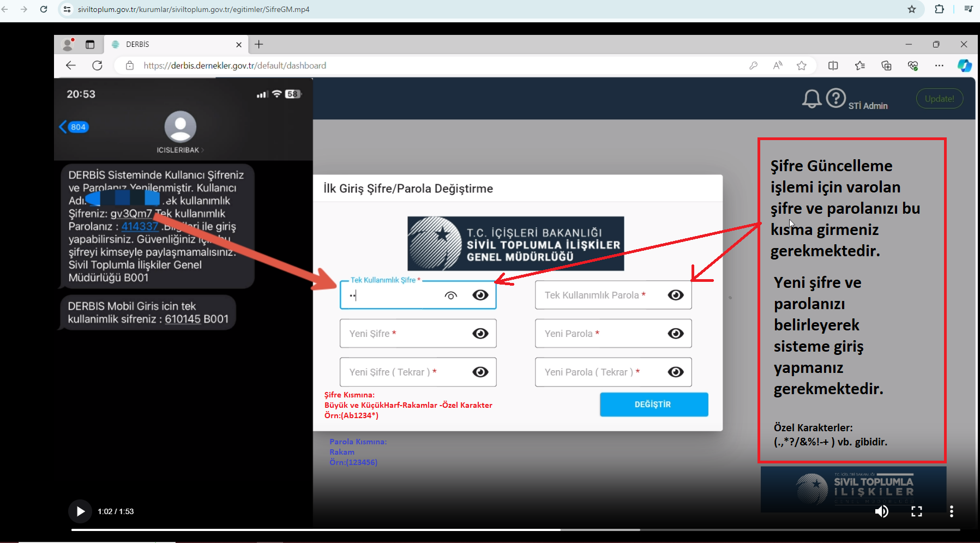Tap the 610145 code link in SMS
This screenshot has width=980, height=543.
[183, 319]
